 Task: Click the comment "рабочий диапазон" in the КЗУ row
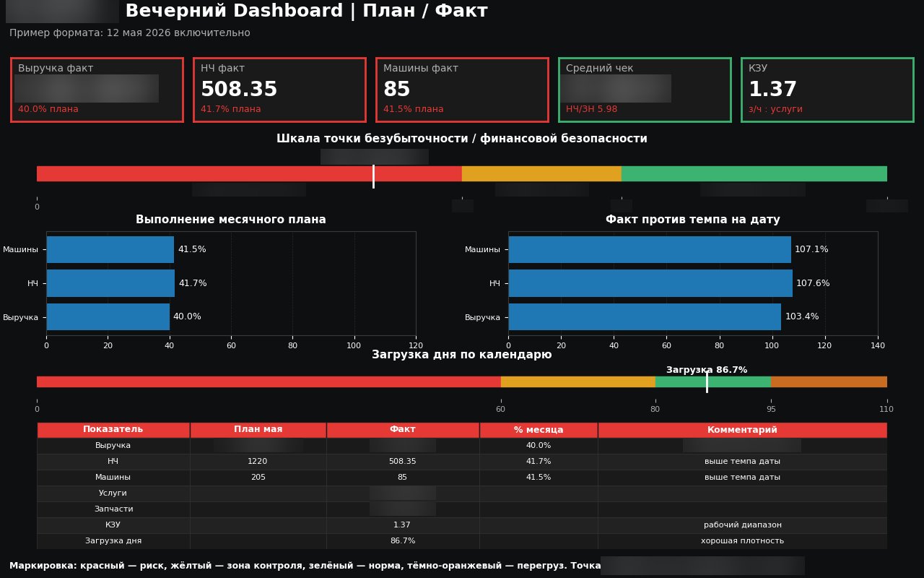(743, 525)
